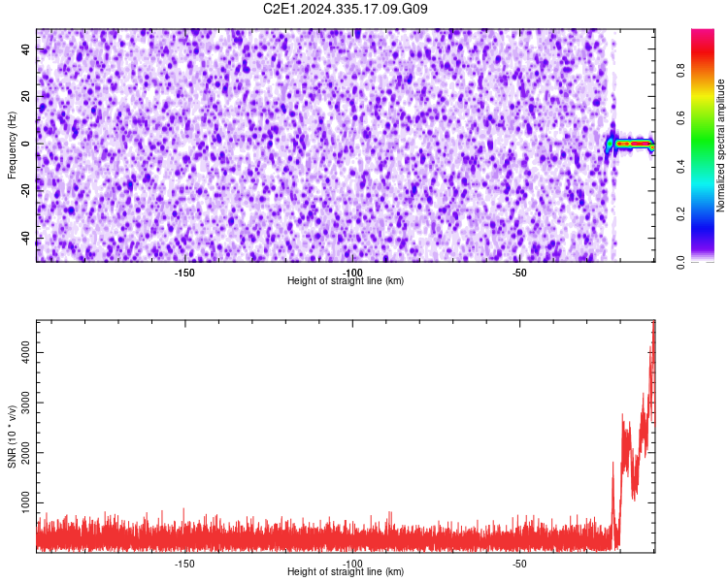Click the red signal band near 0 Hz

634,145
